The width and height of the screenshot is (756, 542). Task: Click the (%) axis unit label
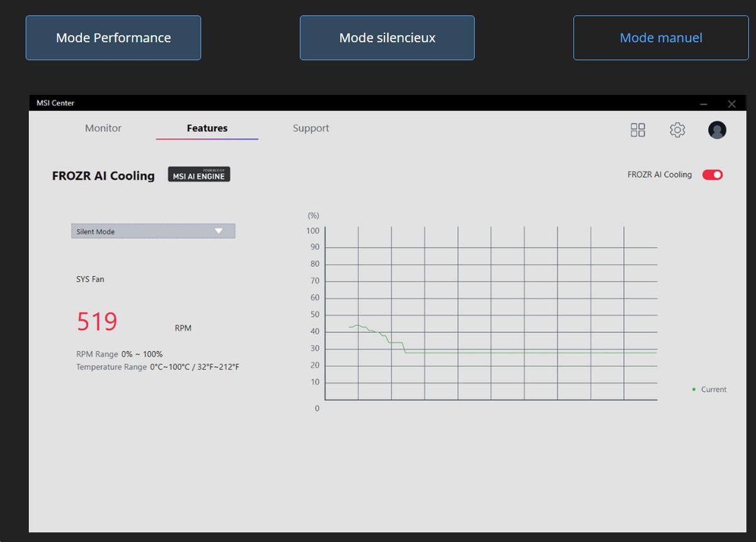pos(313,216)
